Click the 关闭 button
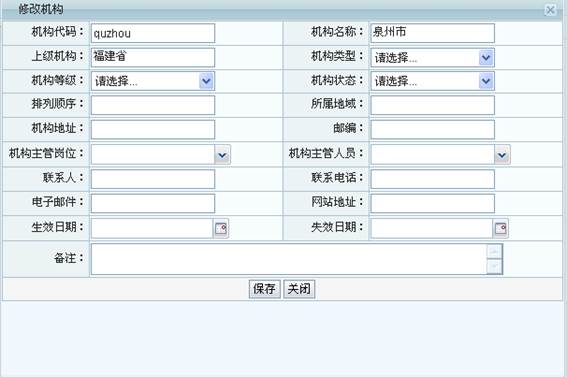 tap(299, 289)
